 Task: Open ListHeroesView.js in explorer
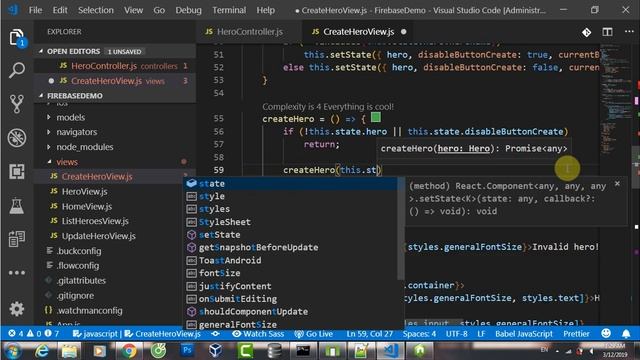95,221
